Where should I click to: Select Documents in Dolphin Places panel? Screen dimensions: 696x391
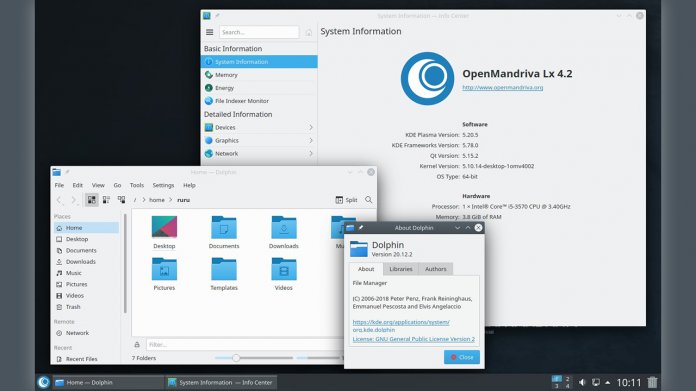(86, 250)
